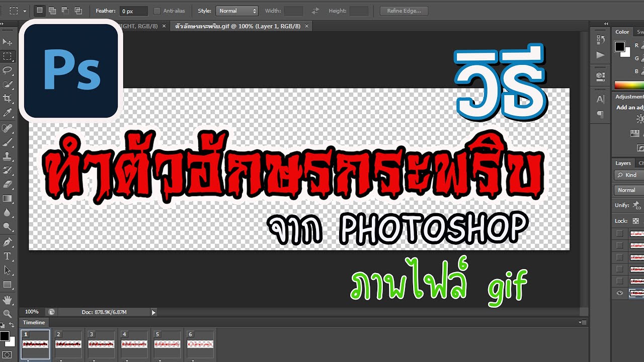Select the Rectangular Marquee tool
Screen dimensions: 644x362
(x=8, y=56)
